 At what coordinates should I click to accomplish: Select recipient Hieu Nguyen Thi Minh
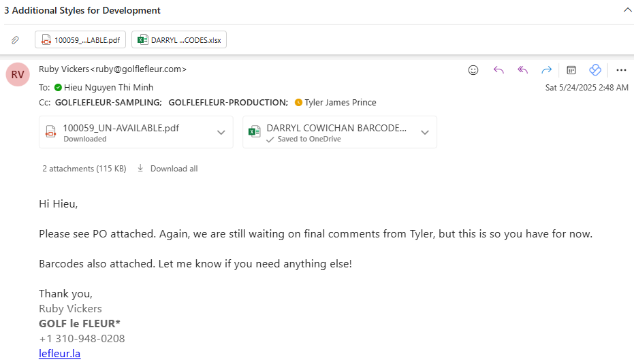tap(108, 87)
